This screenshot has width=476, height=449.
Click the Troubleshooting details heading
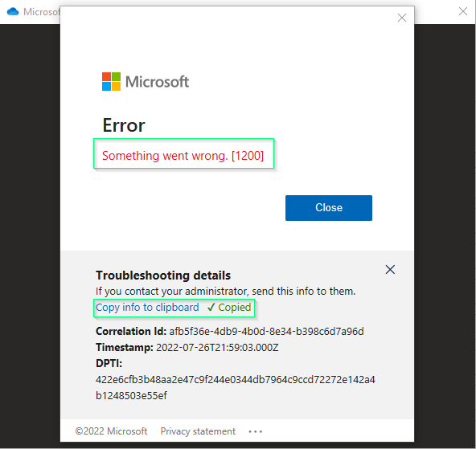[x=163, y=276]
